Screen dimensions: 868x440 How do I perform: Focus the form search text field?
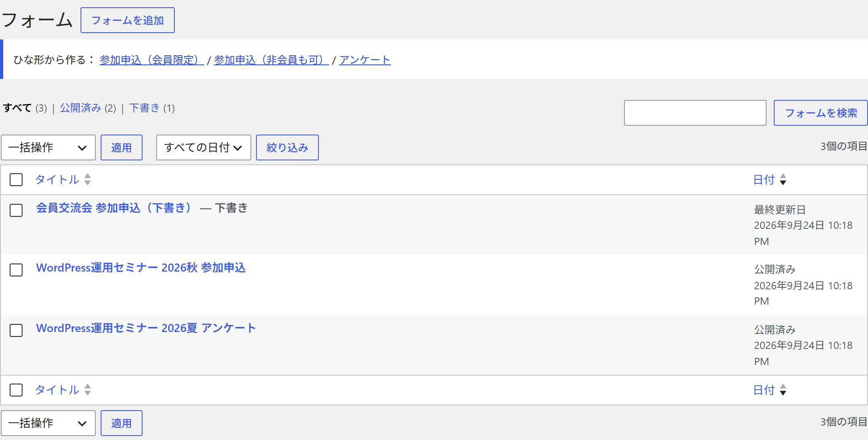695,113
